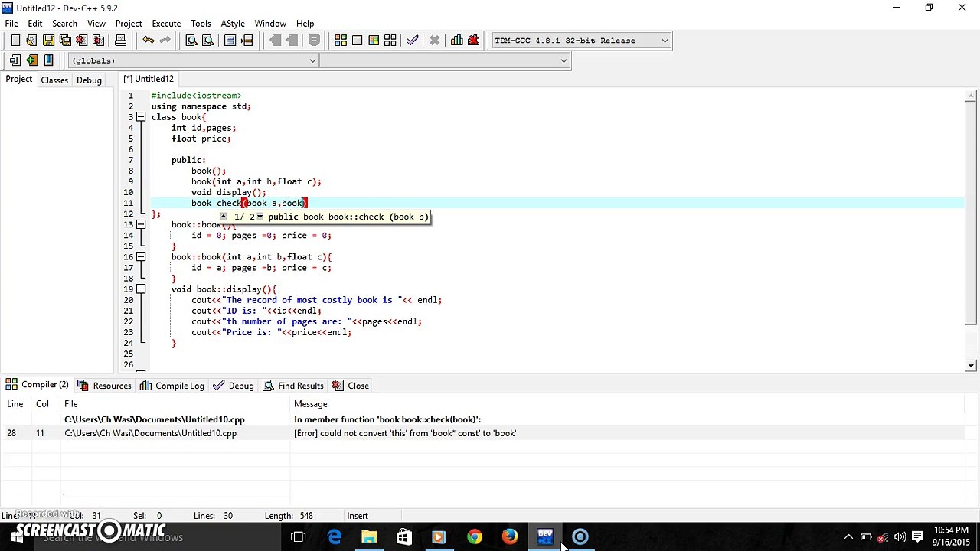
Task: Click the Close All files toolbar icon
Action: click(98, 41)
